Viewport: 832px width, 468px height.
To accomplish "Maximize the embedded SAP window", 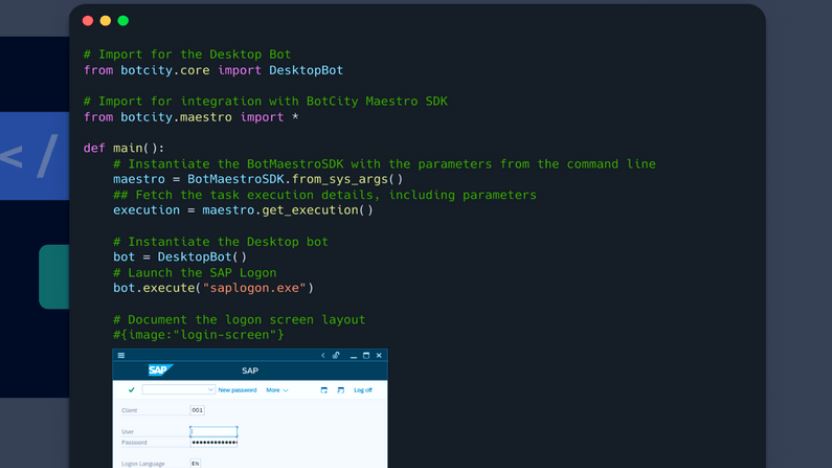I will pyautogui.click(x=366, y=356).
